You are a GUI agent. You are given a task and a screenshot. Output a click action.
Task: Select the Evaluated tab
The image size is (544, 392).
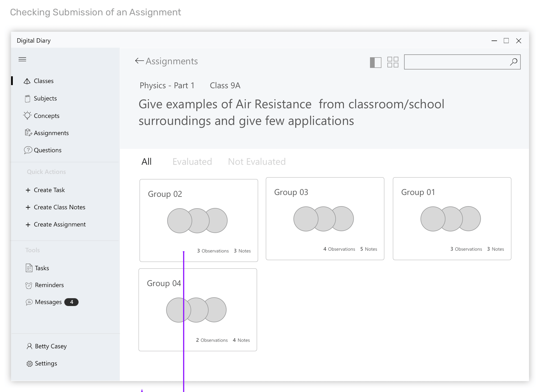192,162
